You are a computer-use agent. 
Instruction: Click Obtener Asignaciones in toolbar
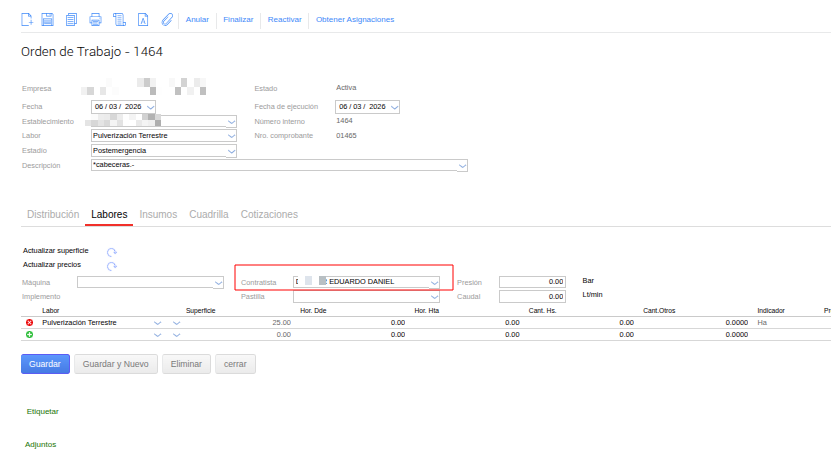354,19
